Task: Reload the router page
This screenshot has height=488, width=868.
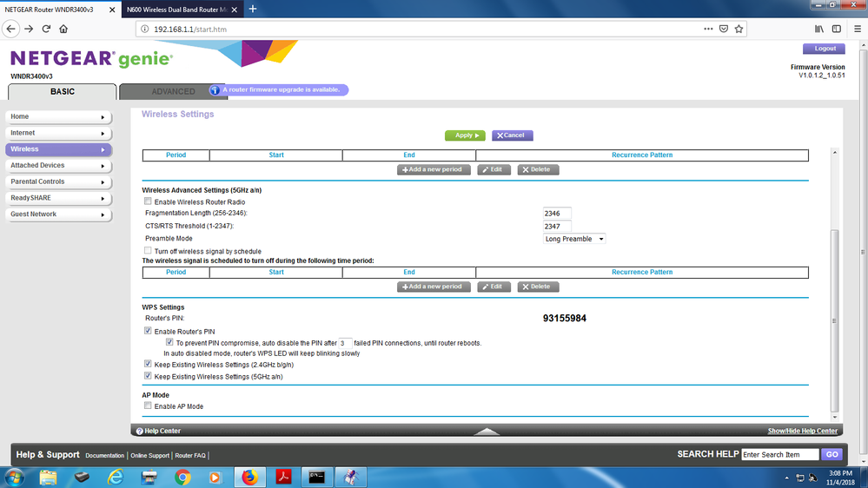Action: tap(47, 29)
